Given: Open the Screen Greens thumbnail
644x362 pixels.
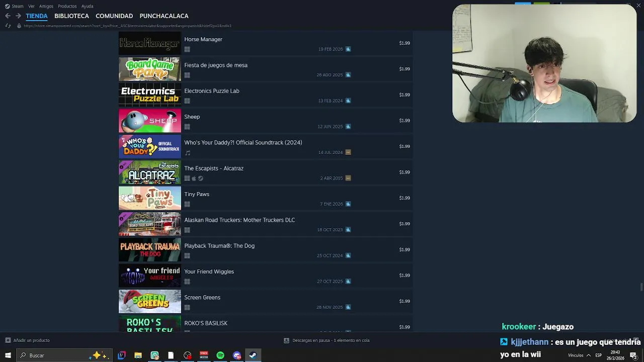Looking at the screenshot, I should click(150, 301).
